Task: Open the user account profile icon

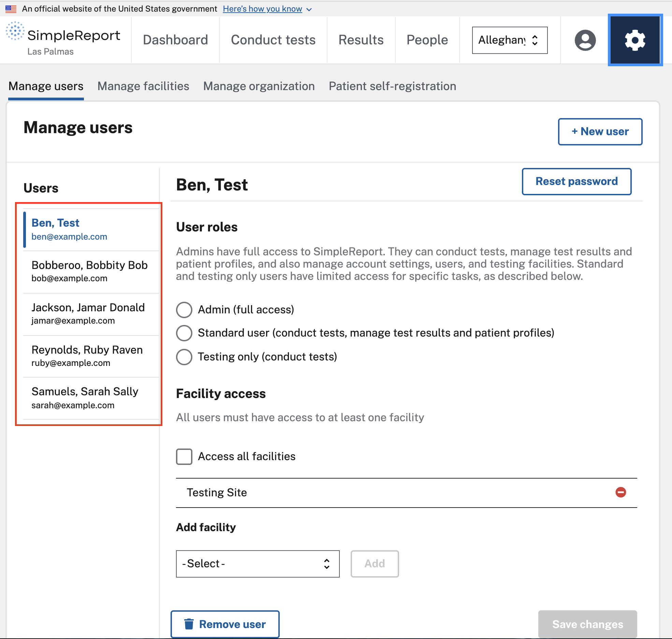Action: [585, 40]
